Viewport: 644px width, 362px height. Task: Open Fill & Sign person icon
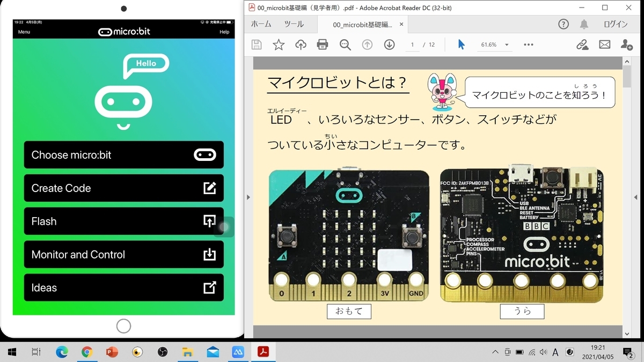coord(627,45)
